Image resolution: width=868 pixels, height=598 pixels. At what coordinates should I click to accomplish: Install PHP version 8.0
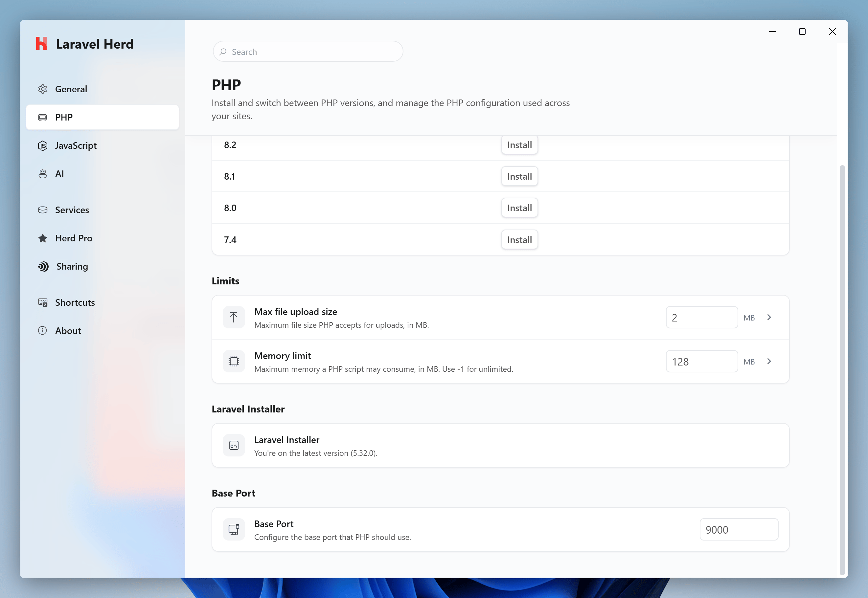519,208
